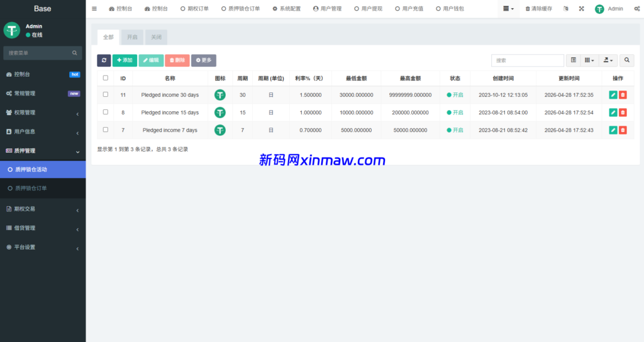Open the top bar list menu dropdown

[x=508, y=9]
